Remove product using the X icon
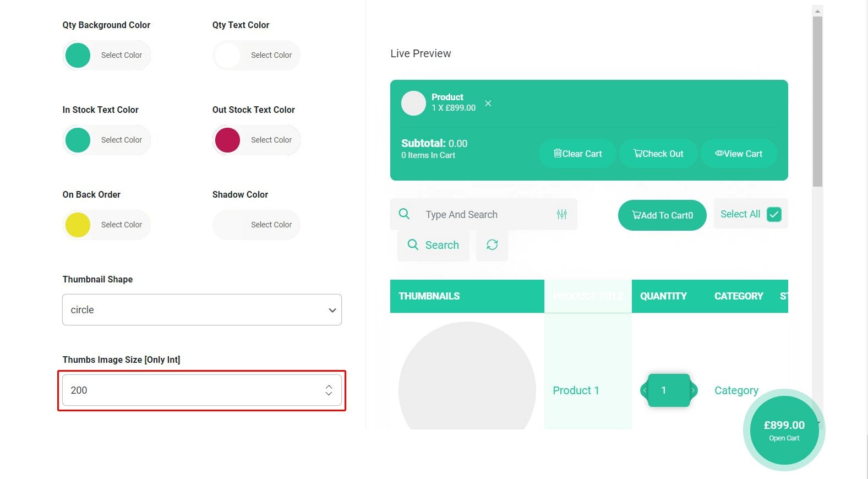868x479 pixels. tap(488, 104)
